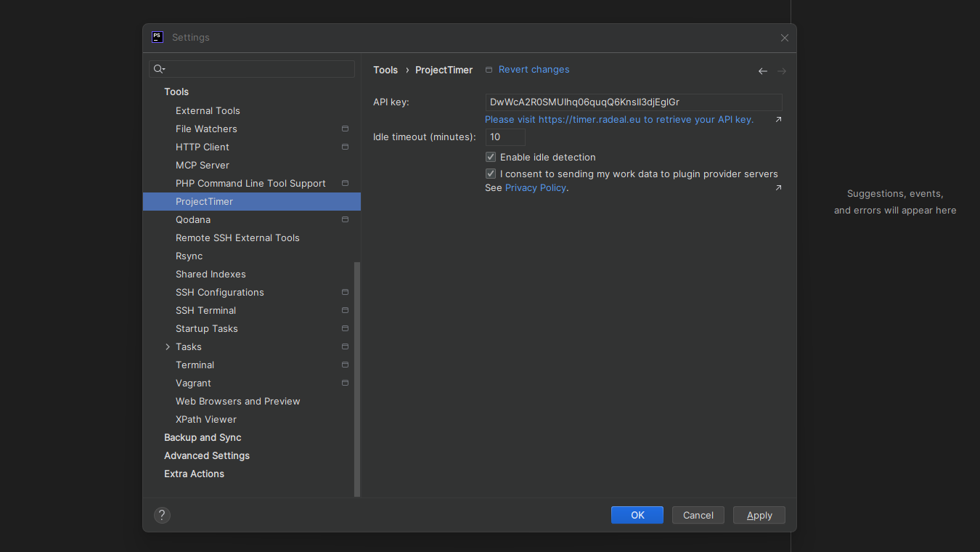
Task: Open XPath Viewer settings
Action: 206,419
